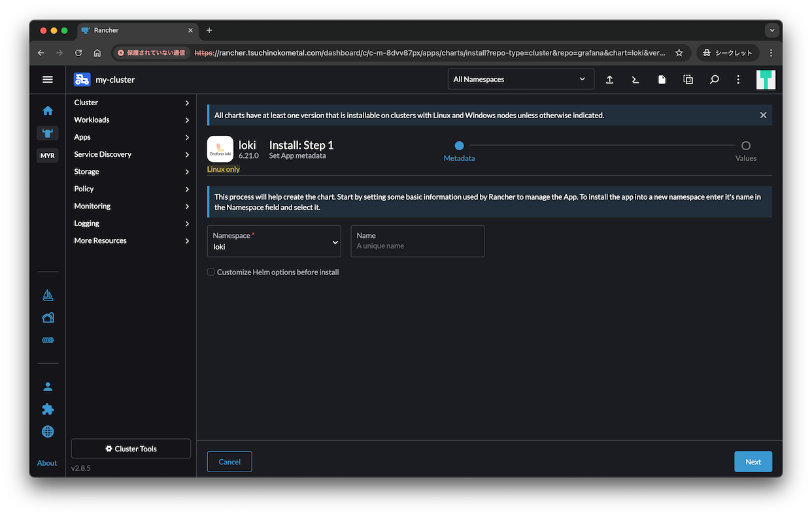Open Resource Search magnifier icon
Image resolution: width=812 pixels, height=516 pixels.
pos(714,79)
